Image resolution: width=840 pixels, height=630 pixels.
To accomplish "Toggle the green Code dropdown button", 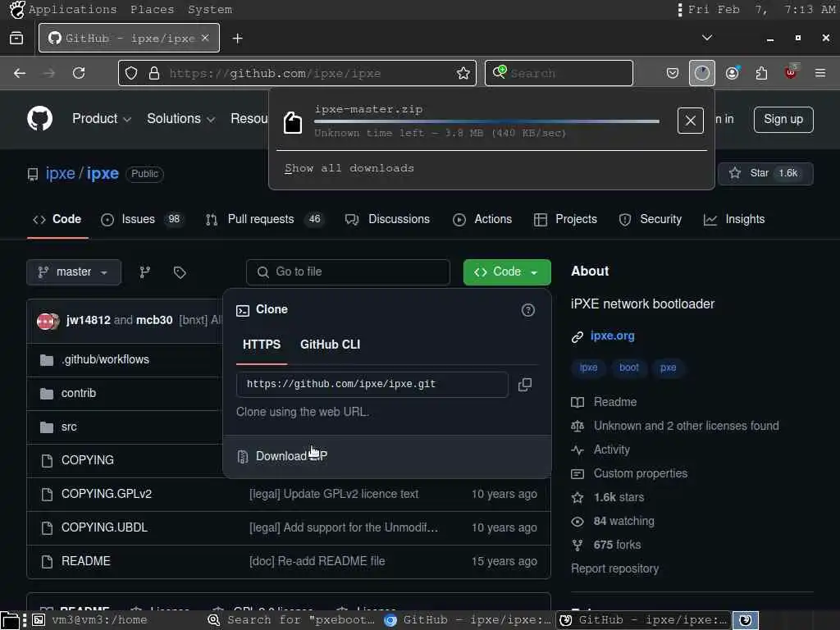I will point(507,272).
